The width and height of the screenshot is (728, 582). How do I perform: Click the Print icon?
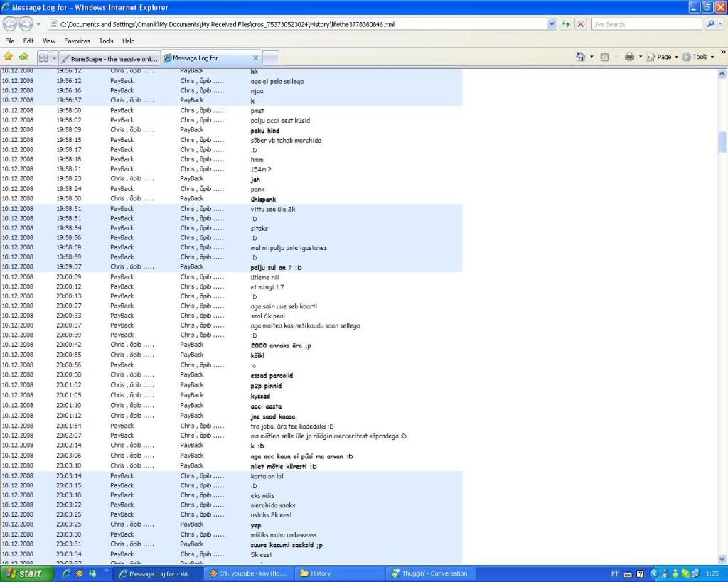coord(628,57)
